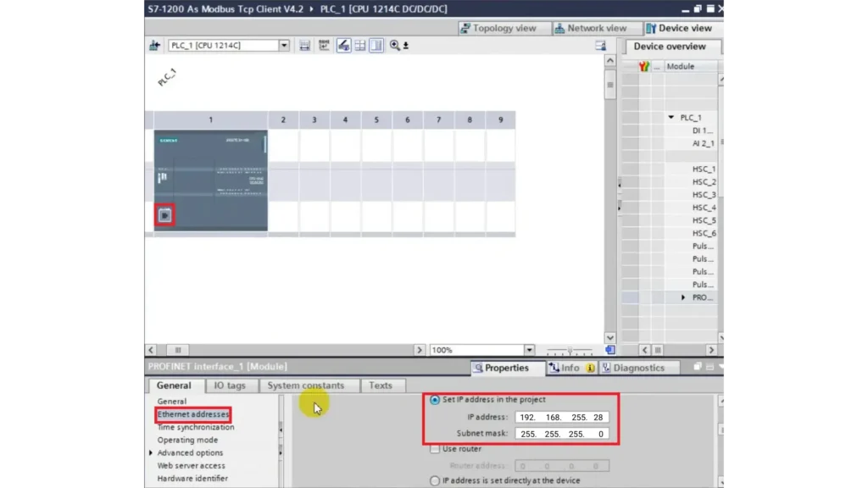Screen dimensions: 868x488
Task: Switch to the Network view tab
Action: point(597,27)
